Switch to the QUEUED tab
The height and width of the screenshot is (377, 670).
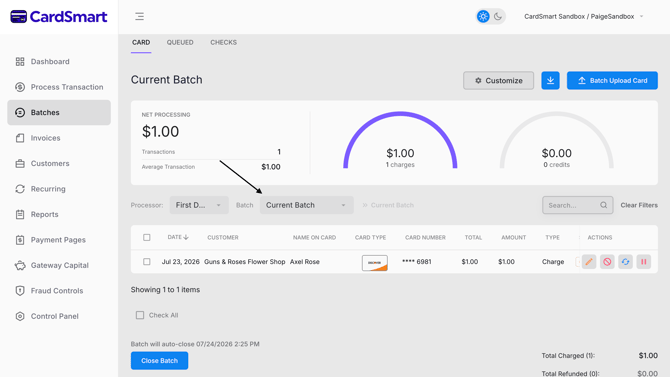[x=180, y=42]
